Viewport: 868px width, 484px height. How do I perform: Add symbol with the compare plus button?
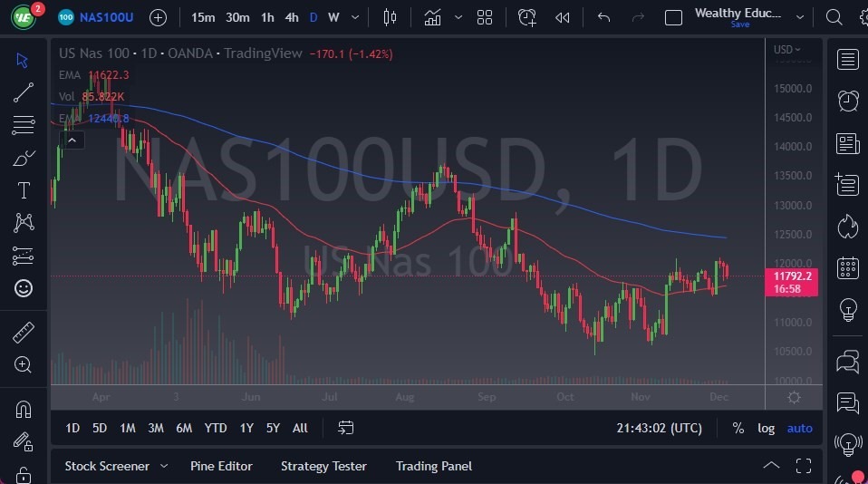pyautogui.click(x=158, y=18)
